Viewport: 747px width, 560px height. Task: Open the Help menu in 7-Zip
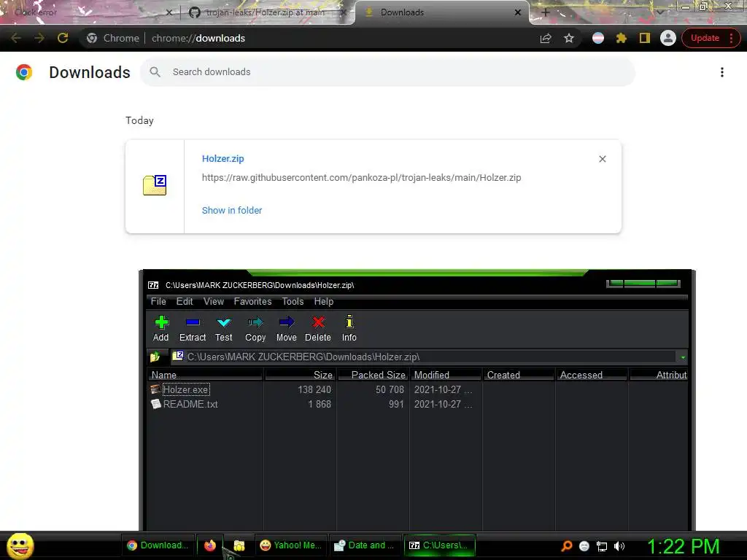pos(323,301)
